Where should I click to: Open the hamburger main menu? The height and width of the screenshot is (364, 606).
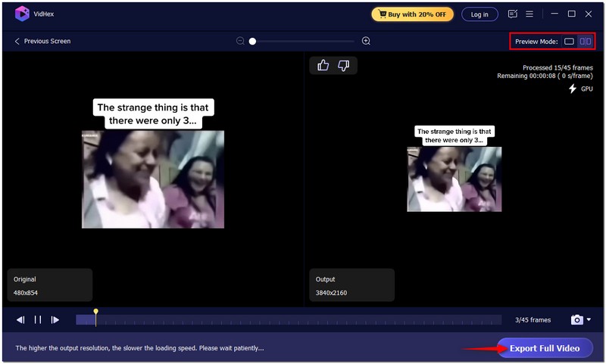(x=529, y=14)
